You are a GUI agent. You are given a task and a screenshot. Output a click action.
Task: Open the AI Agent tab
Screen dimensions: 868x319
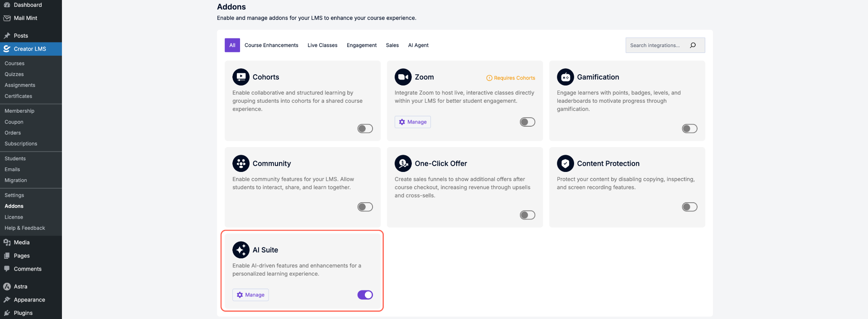(x=418, y=45)
